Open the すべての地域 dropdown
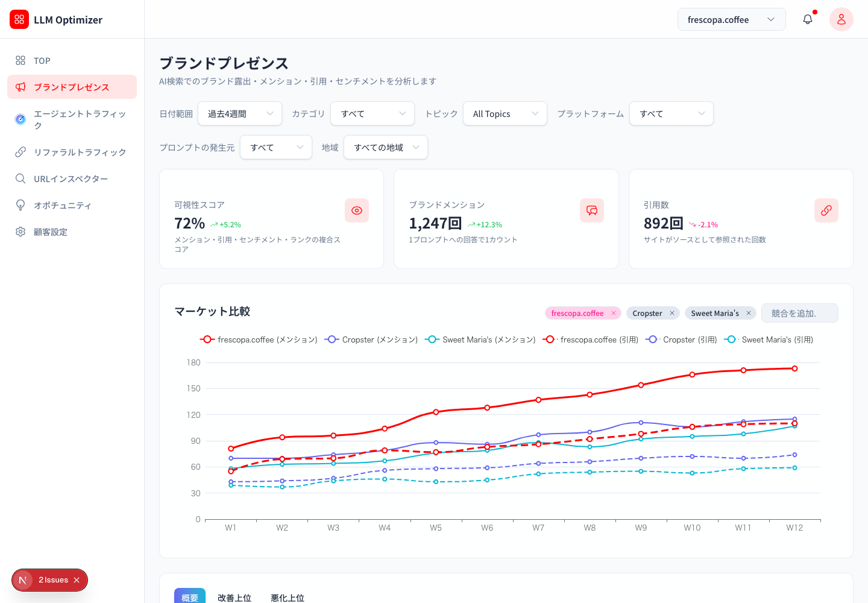This screenshot has height=603, width=868. pyautogui.click(x=386, y=147)
